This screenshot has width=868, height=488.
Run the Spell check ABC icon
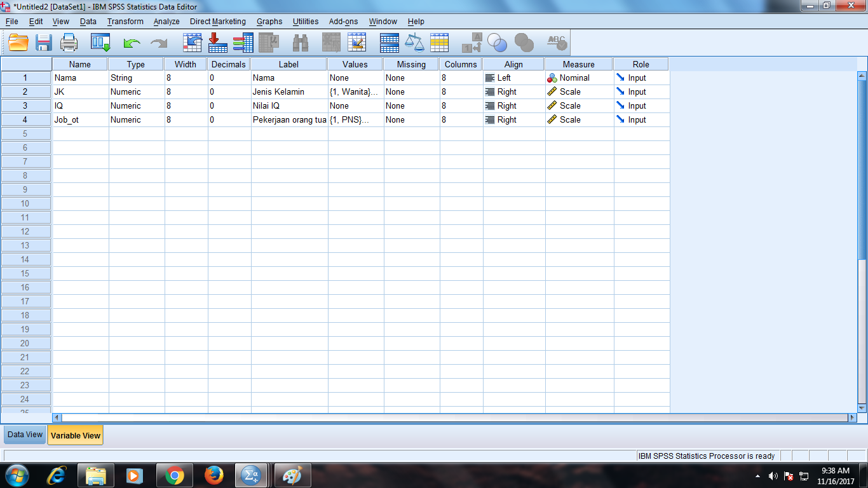pyautogui.click(x=557, y=43)
